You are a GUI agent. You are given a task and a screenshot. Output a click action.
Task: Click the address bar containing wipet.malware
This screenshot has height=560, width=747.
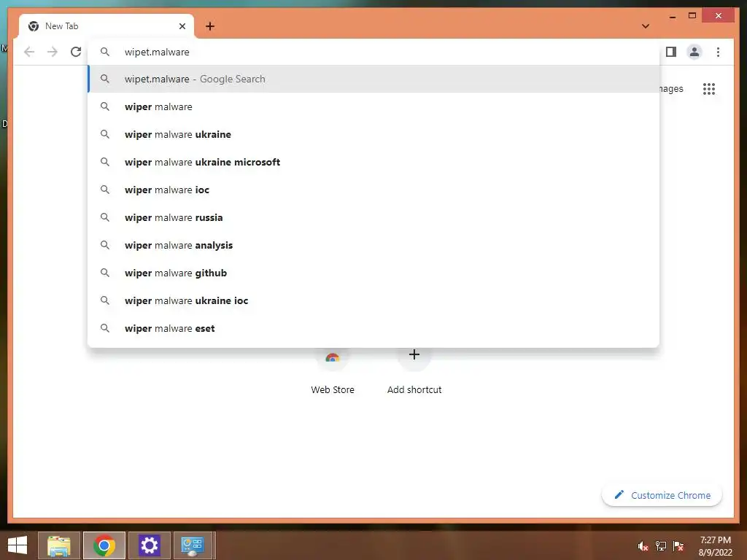point(374,52)
